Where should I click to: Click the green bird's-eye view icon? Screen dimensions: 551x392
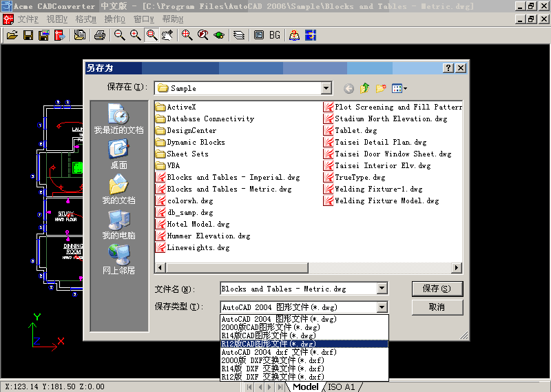pos(219,36)
